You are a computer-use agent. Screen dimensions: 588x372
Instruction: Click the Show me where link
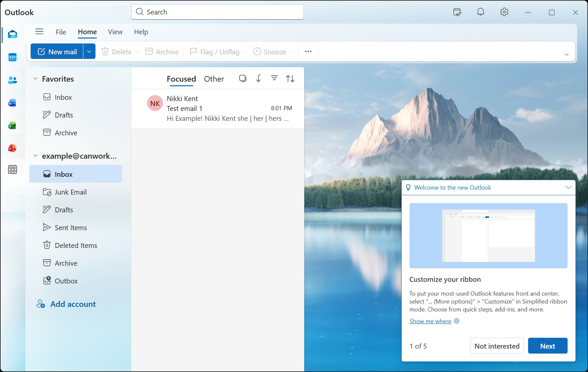[x=430, y=321]
